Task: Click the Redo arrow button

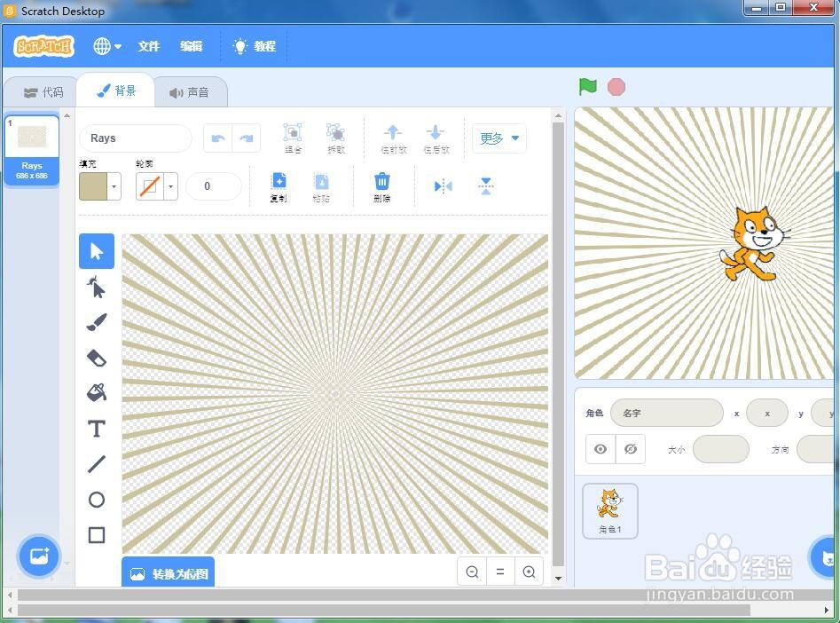Action: click(x=247, y=138)
